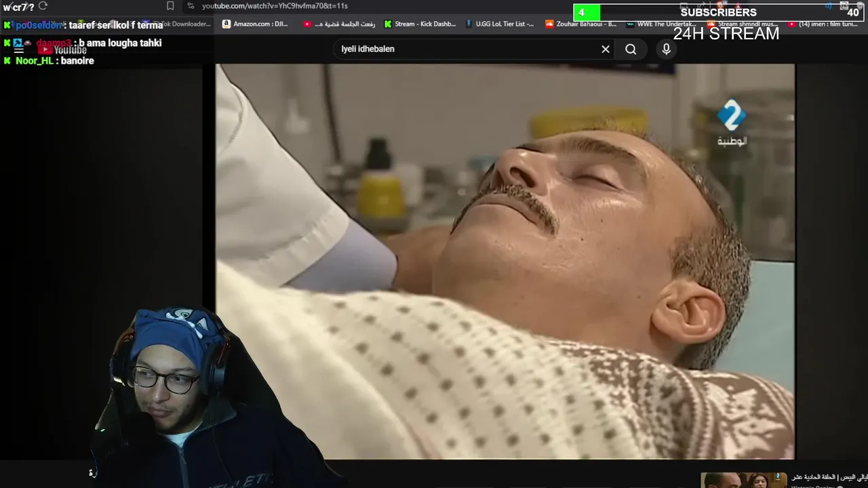The height and width of the screenshot is (488, 868).
Task: Open the YouTube hamburger guide menu
Action: click(x=19, y=49)
